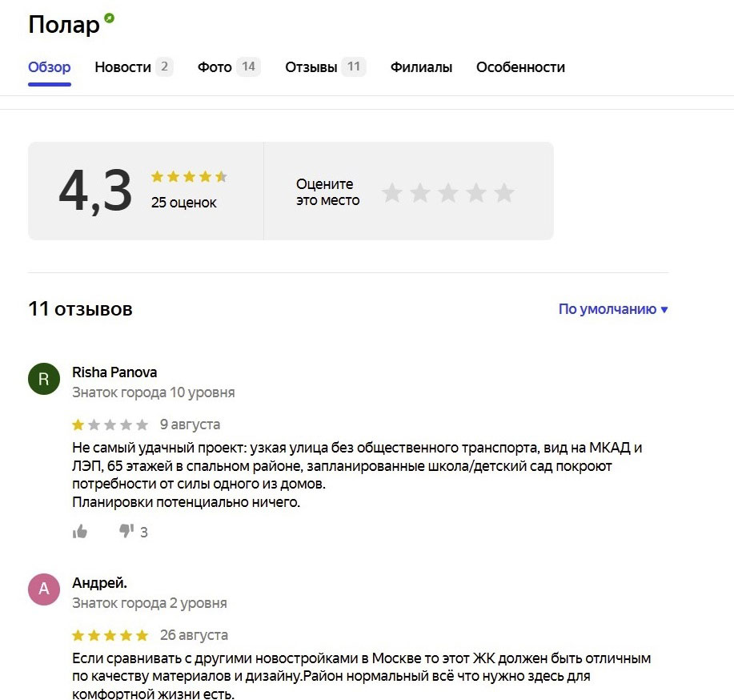Go to the Отзывы tab

325,67
